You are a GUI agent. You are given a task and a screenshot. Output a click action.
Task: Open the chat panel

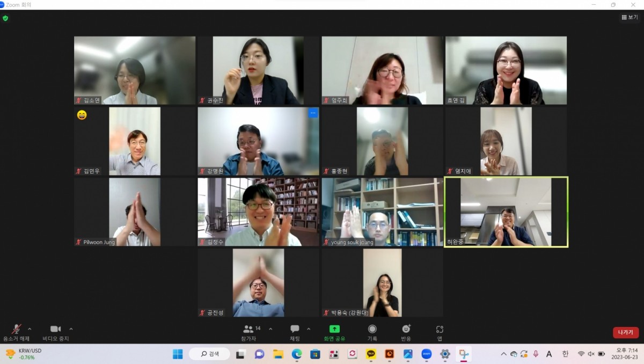click(x=295, y=329)
